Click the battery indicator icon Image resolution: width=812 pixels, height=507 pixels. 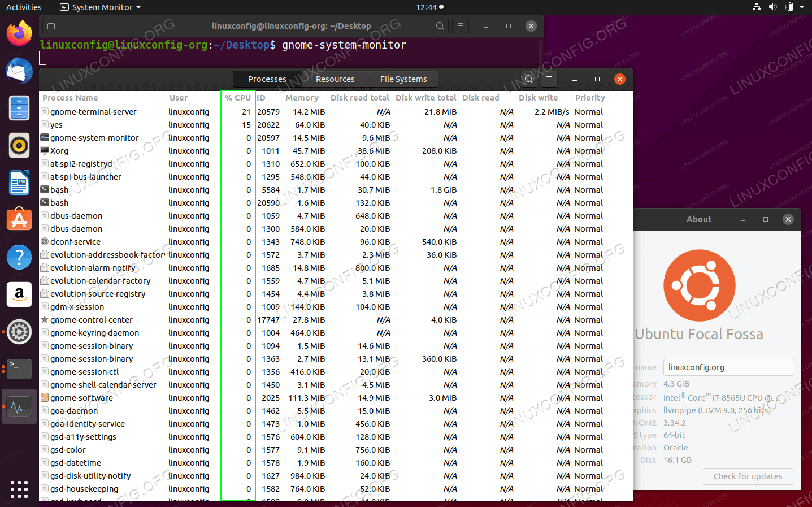pyautogui.click(x=789, y=7)
